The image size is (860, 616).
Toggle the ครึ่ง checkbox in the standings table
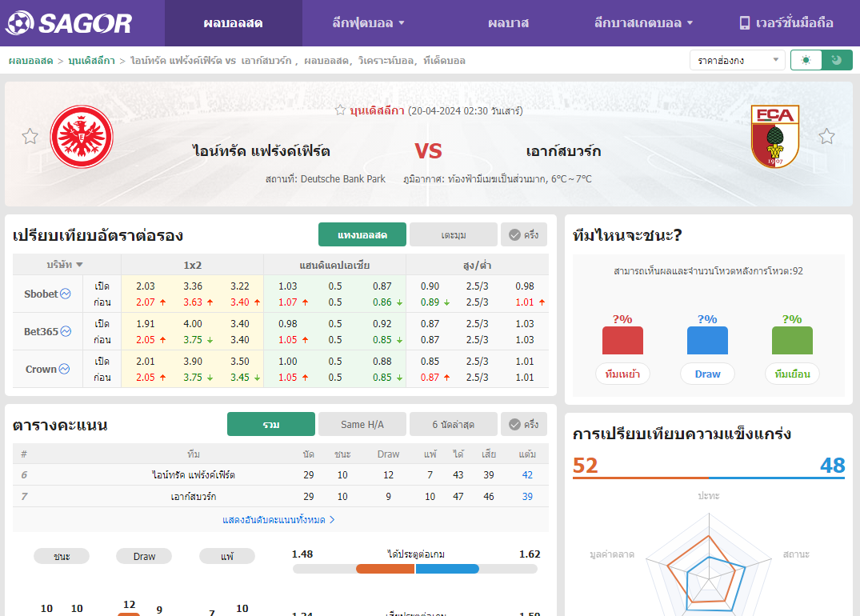(x=524, y=424)
